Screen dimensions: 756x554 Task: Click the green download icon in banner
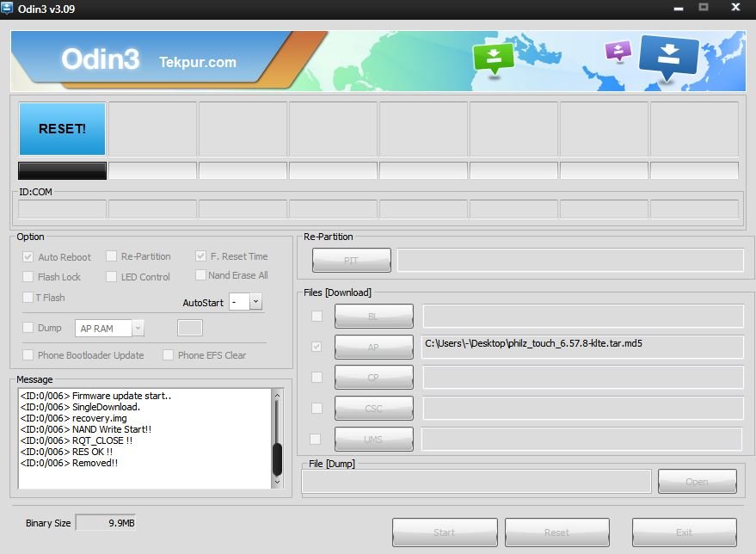pyautogui.click(x=493, y=58)
